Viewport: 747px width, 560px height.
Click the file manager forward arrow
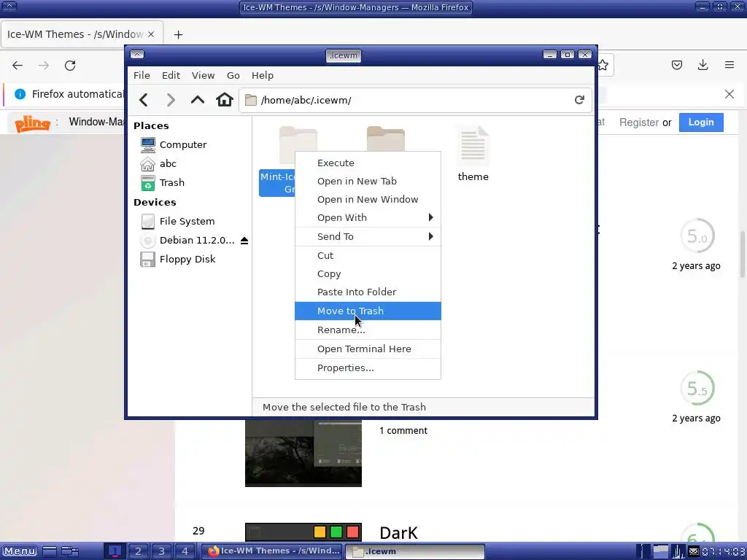[171, 100]
